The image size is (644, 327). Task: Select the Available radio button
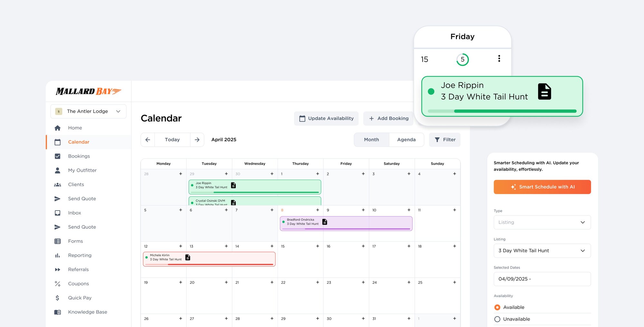[x=497, y=307]
